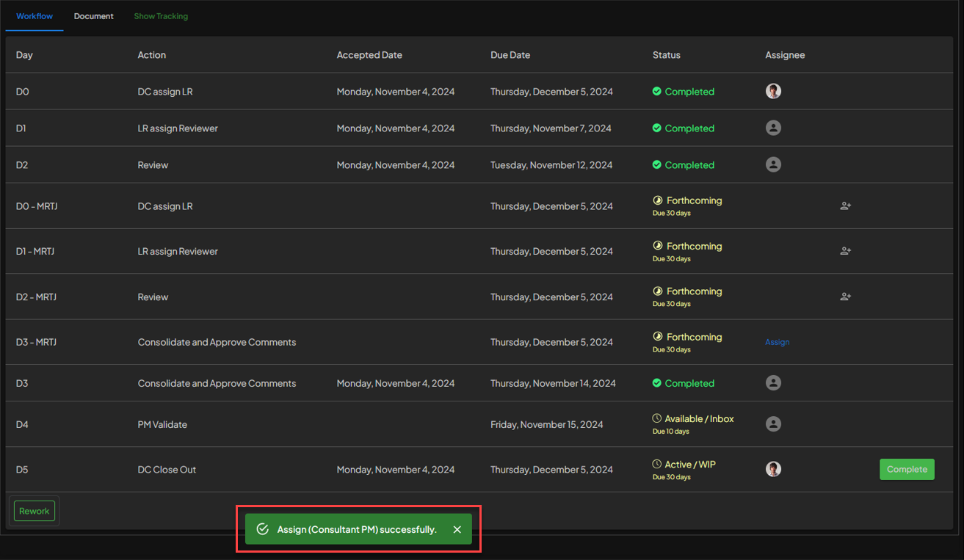
Task: Click assignee avatar in D3 Completed row
Action: coord(773,382)
